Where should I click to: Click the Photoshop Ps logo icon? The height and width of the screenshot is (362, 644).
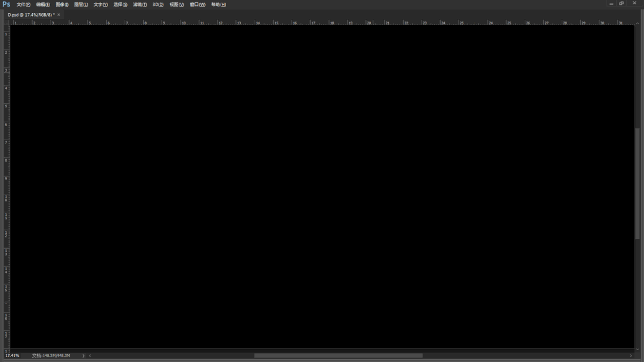[x=6, y=4]
